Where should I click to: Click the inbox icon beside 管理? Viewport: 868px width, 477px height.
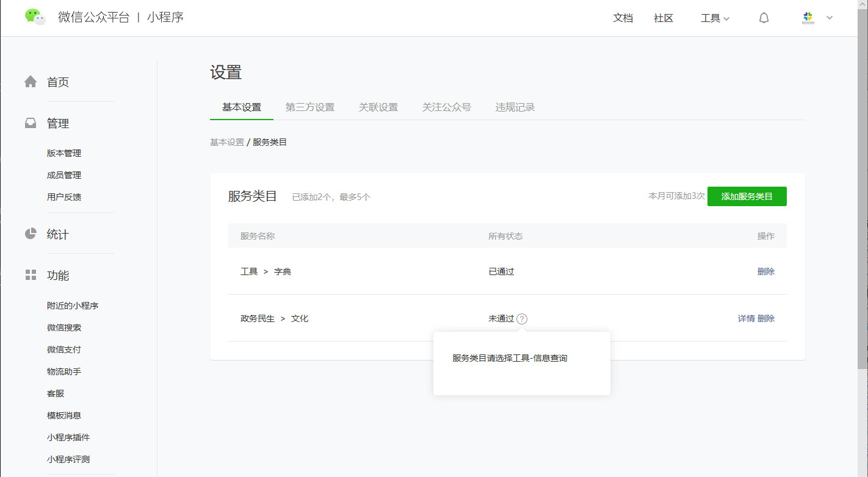tap(31, 123)
